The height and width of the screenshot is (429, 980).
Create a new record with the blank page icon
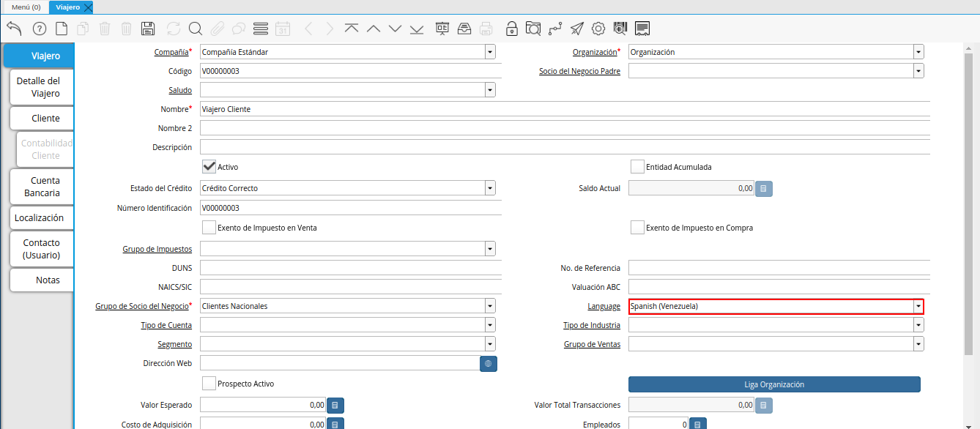[x=62, y=29]
